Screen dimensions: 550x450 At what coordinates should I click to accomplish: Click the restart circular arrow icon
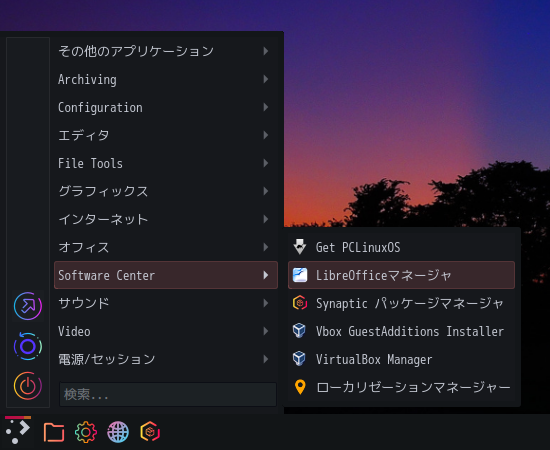coord(28,346)
